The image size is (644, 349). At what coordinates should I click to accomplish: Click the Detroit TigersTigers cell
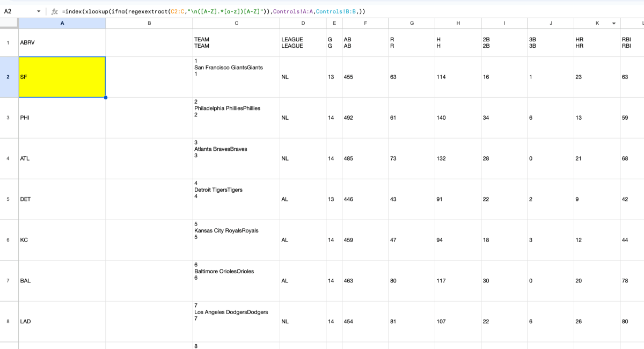pos(236,199)
